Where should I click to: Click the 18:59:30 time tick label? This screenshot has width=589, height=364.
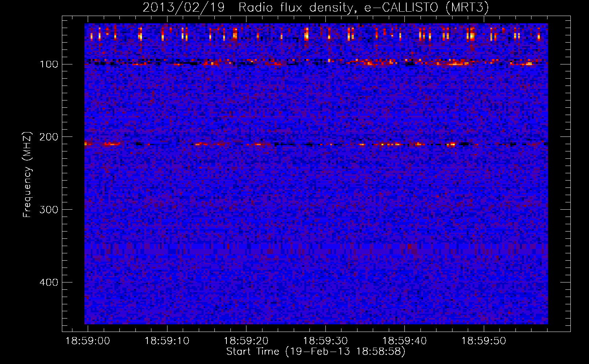coord(325,341)
